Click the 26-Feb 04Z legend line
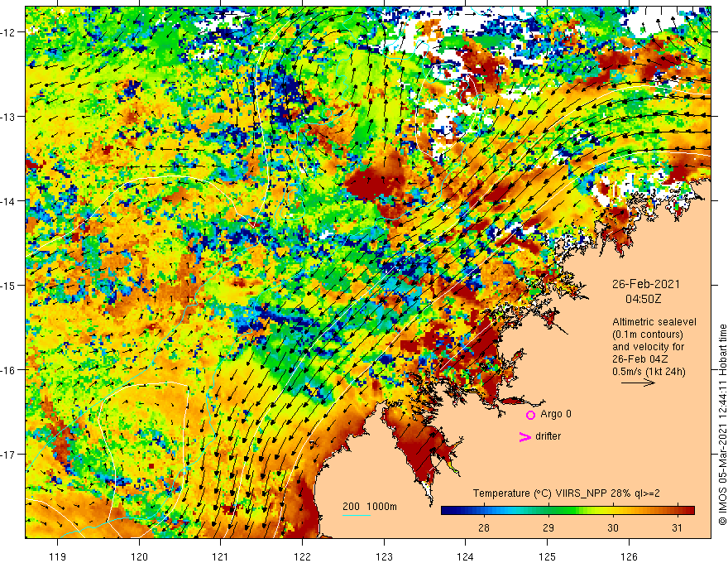Screen dimensions: 728x563 pos(640,358)
